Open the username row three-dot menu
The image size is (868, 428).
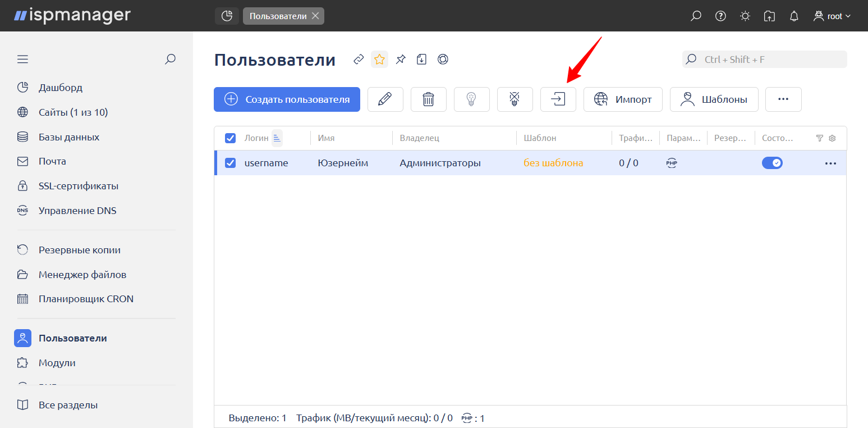(x=830, y=163)
